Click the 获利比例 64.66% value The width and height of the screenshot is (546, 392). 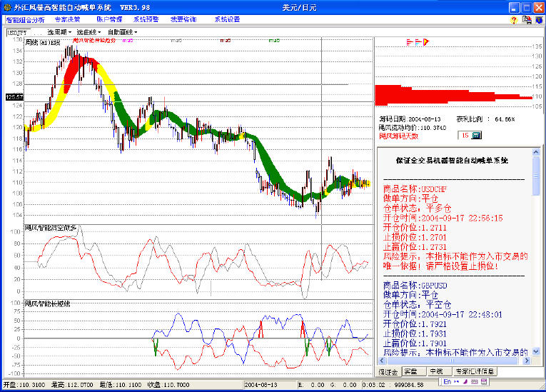(x=505, y=119)
